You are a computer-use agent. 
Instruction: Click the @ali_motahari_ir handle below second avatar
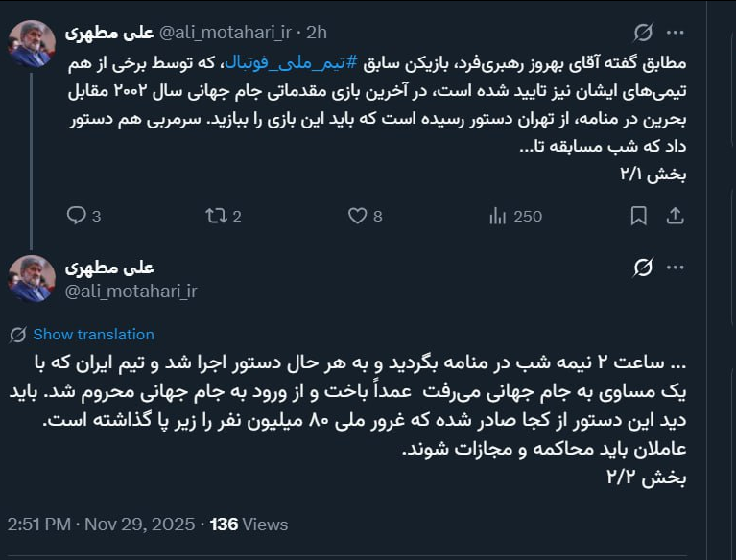coord(131,291)
